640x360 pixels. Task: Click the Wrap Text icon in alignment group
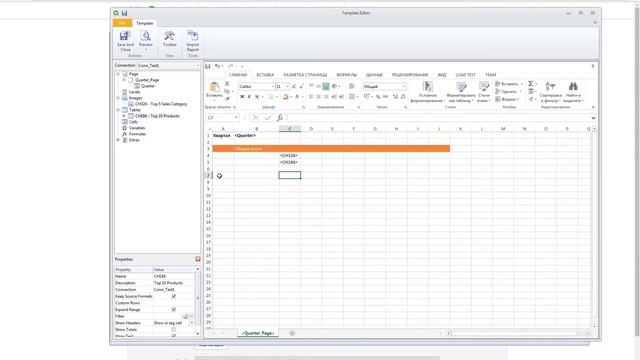point(351,86)
